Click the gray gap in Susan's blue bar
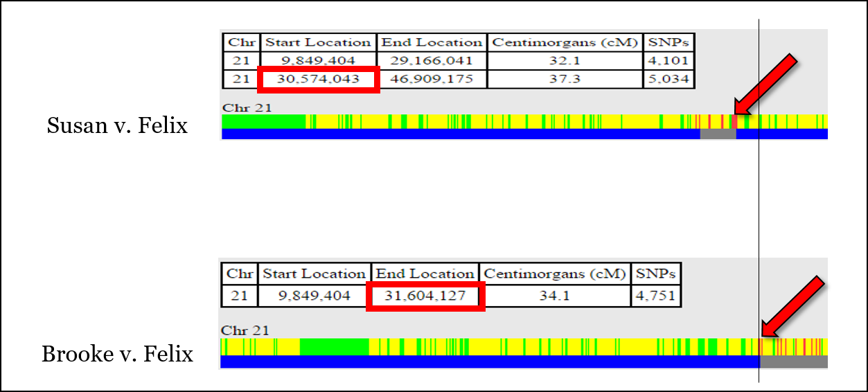868x392 pixels. point(718,134)
